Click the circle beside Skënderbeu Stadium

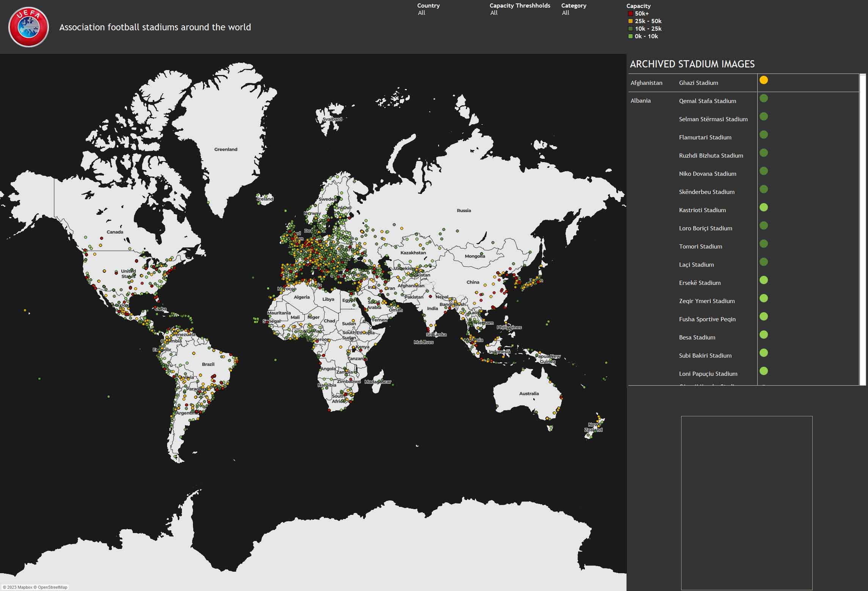(x=763, y=189)
